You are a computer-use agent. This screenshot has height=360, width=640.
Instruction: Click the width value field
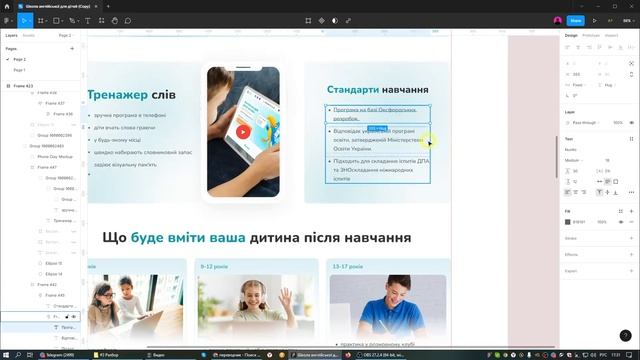click(x=576, y=74)
